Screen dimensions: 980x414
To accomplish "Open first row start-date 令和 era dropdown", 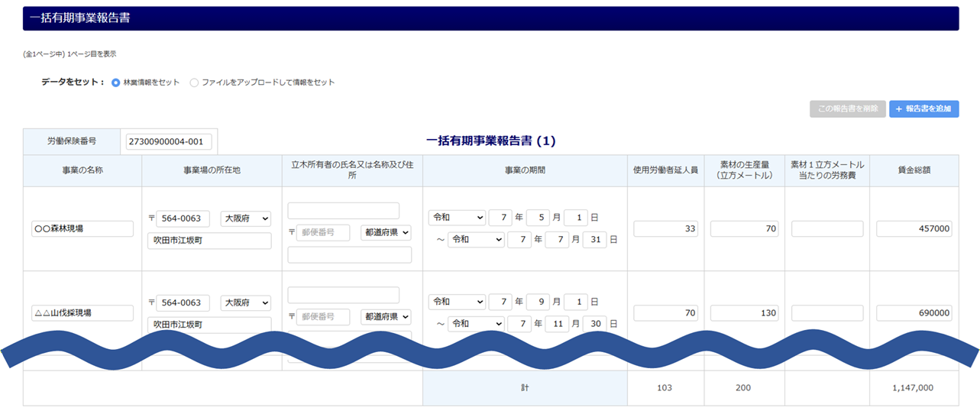I will click(x=457, y=218).
